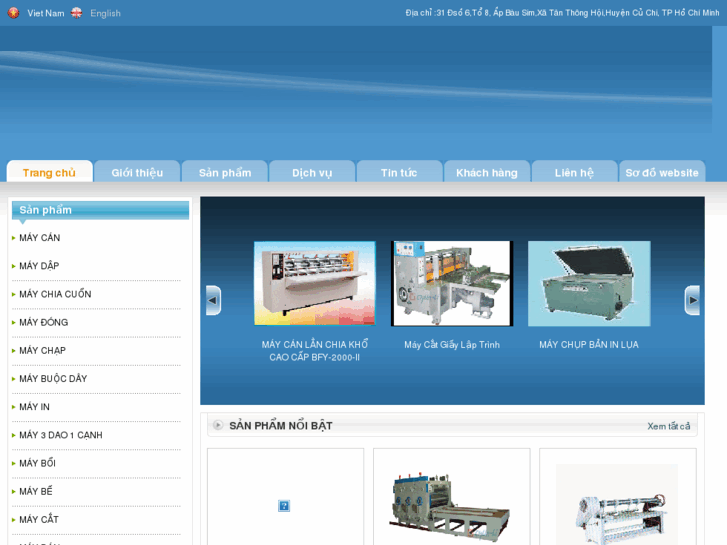The height and width of the screenshot is (545, 727).
Task: Select MÁY CẮT category
Action: (x=39, y=519)
